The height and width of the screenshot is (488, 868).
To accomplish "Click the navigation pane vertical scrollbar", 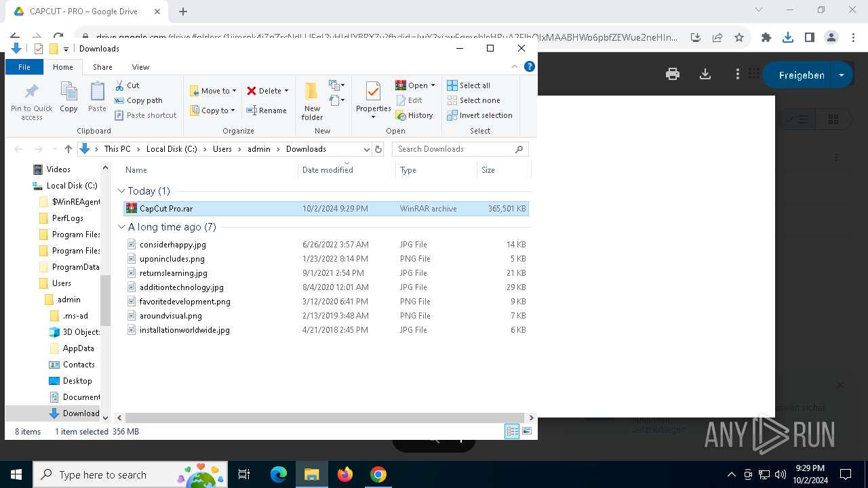I will [x=105, y=301].
